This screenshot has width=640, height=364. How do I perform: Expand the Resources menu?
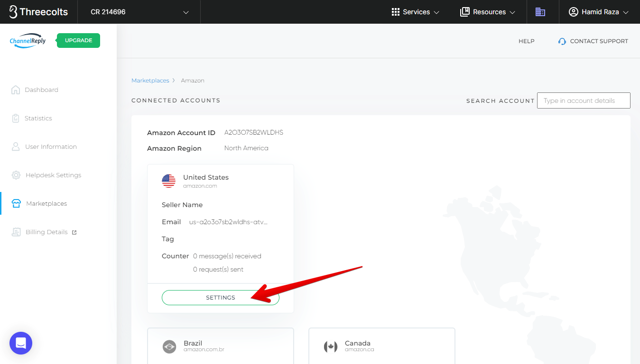[488, 12]
